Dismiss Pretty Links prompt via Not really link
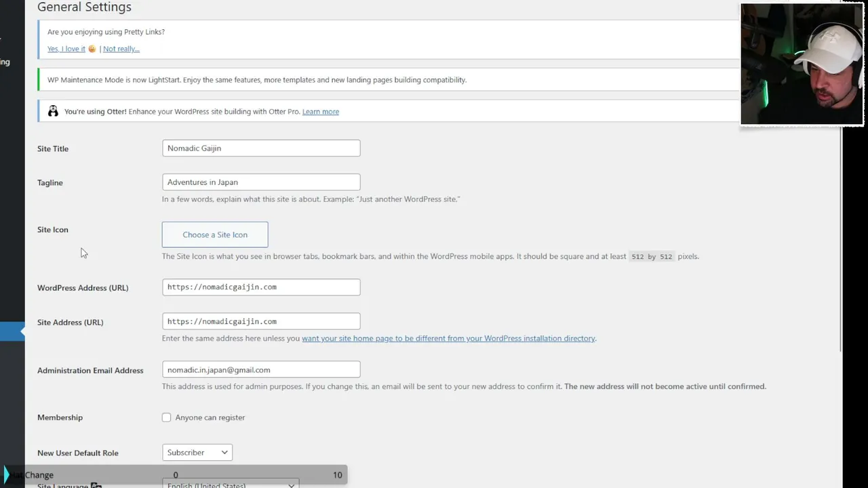The width and height of the screenshot is (868, 488). click(121, 49)
